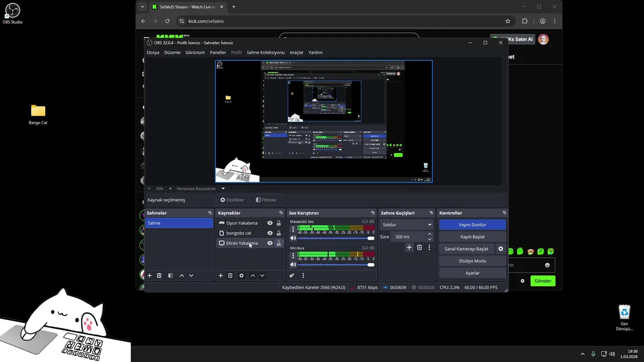The image size is (644, 362).
Task: Undock the Kontroller panel
Action: 504,213
